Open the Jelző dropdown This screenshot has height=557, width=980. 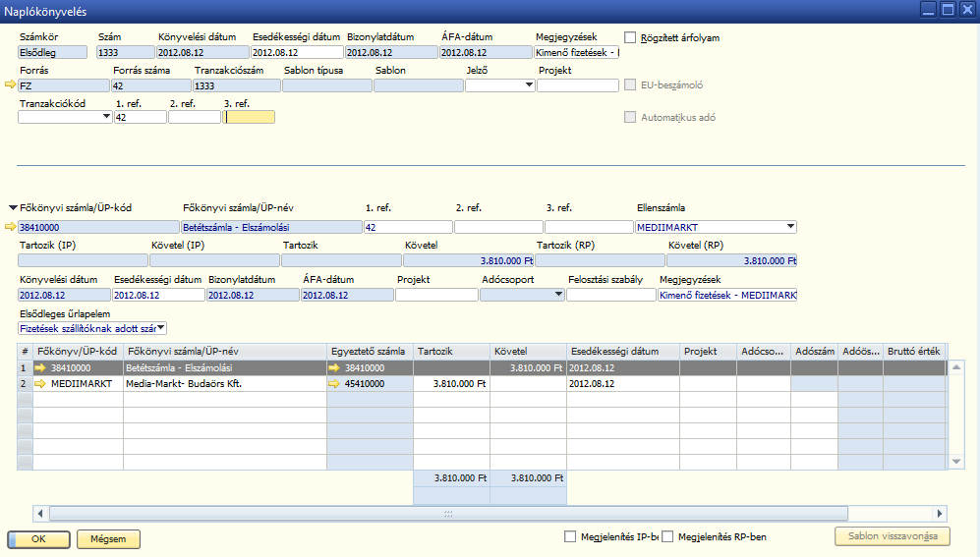point(529,84)
